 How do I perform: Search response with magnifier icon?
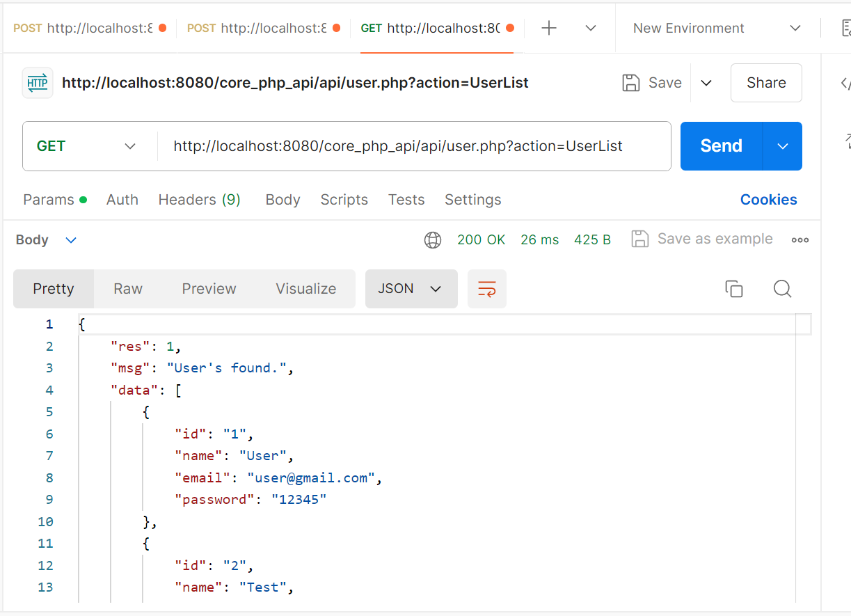(x=783, y=289)
